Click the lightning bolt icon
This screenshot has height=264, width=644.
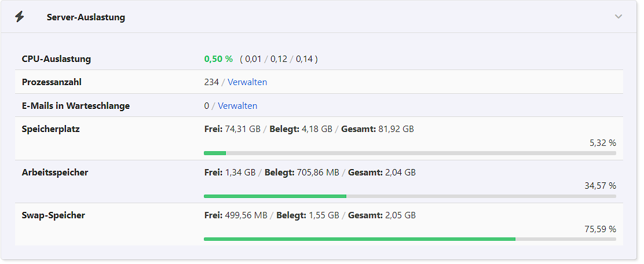pos(20,17)
